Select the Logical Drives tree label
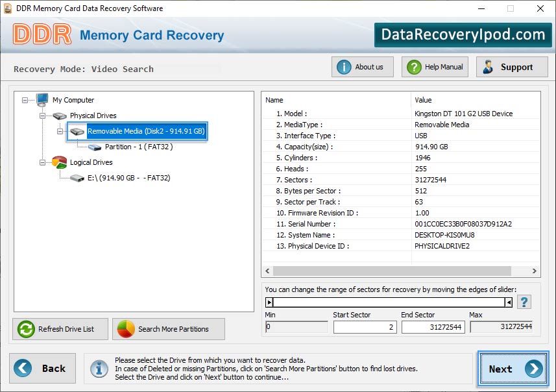 (x=91, y=162)
